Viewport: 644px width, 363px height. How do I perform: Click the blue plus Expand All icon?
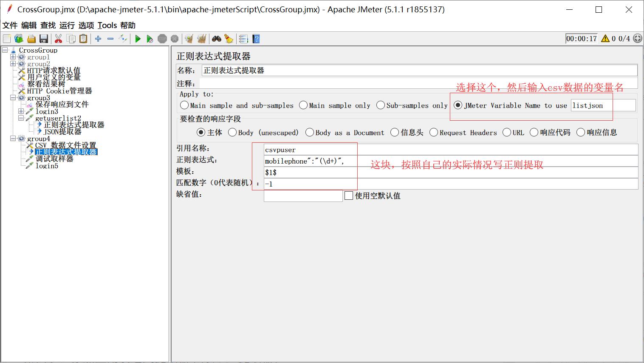click(x=98, y=39)
